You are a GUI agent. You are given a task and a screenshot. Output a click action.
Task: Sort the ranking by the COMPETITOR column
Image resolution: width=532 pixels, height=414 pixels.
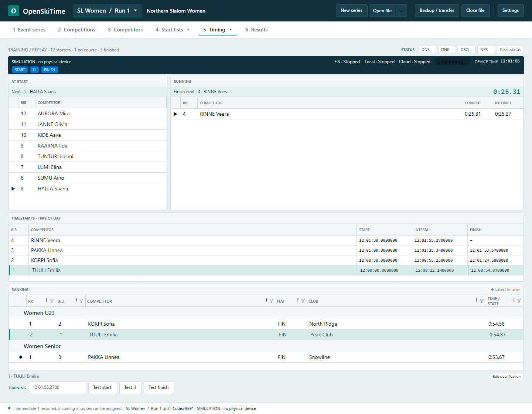tap(266, 300)
